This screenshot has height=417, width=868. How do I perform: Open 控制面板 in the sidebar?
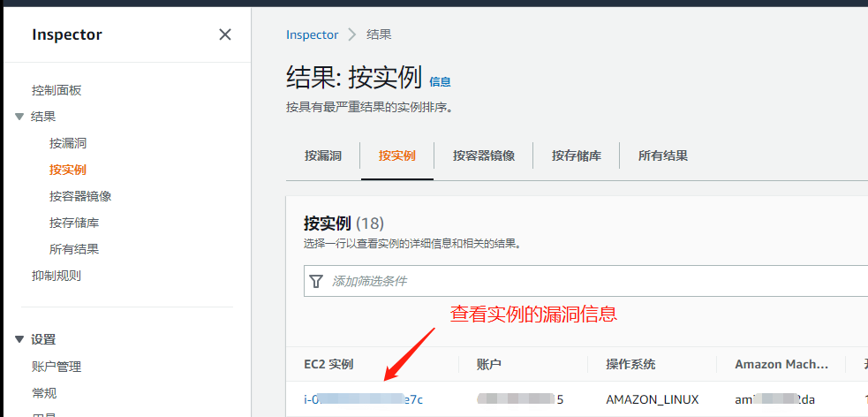click(57, 90)
